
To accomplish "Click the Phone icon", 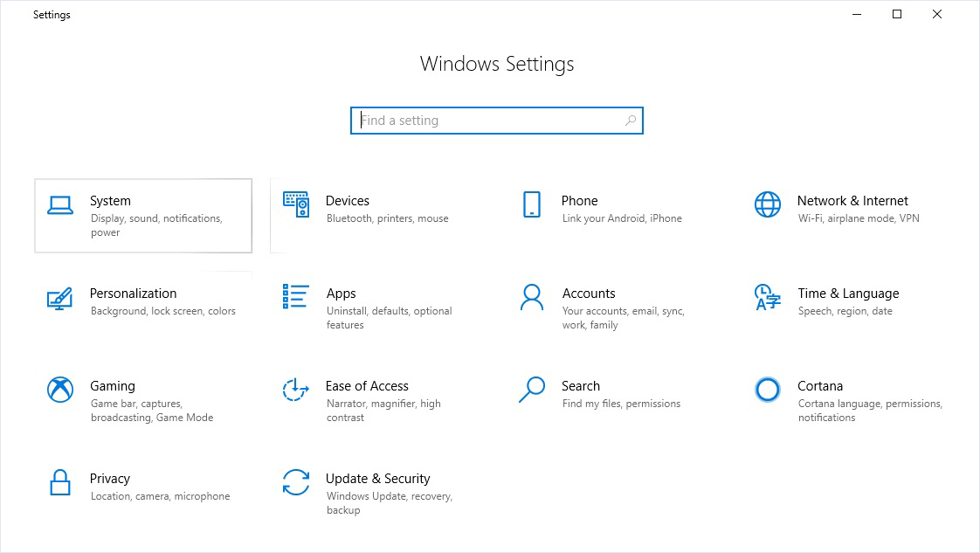I will [532, 204].
